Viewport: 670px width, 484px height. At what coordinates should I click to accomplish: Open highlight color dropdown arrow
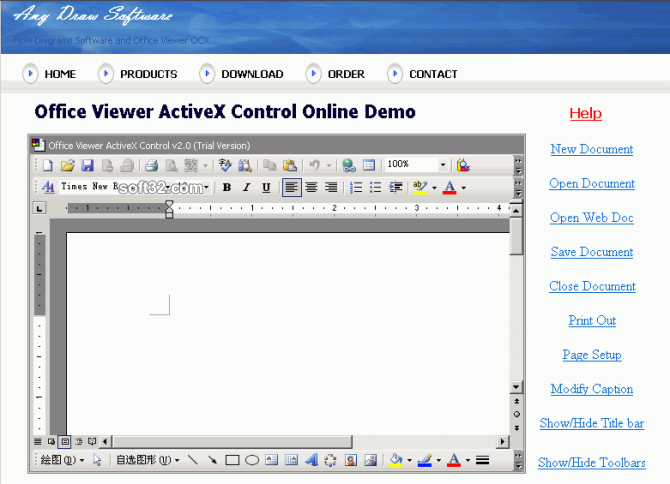tap(435, 188)
